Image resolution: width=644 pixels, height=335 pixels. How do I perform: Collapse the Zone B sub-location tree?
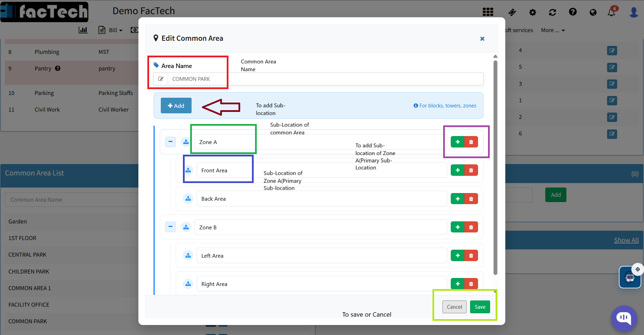pyautogui.click(x=170, y=227)
